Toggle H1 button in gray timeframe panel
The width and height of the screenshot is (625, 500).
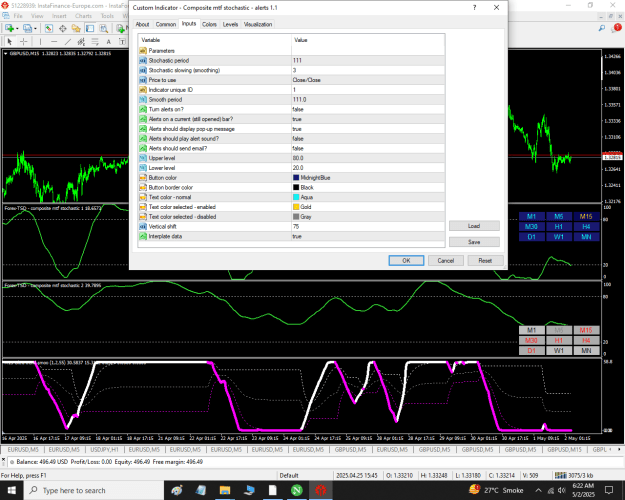(559, 341)
